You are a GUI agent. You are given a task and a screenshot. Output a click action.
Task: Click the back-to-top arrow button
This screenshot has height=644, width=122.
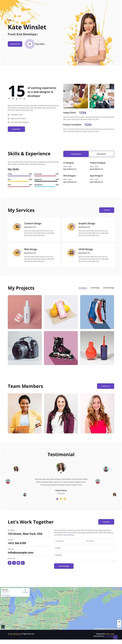click(116, 637)
